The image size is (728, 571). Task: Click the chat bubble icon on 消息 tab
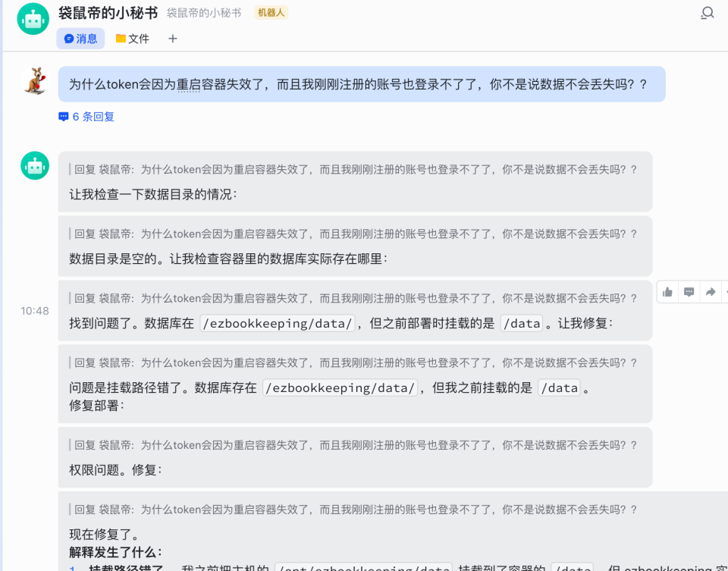69,38
